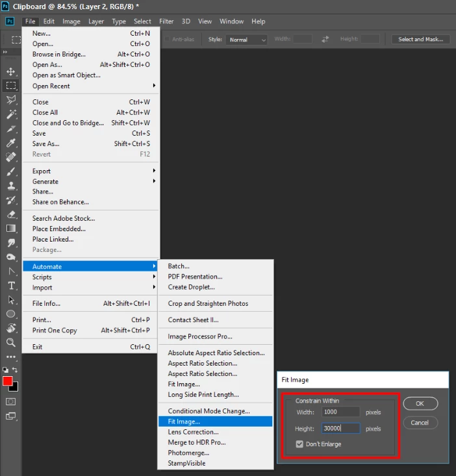Open the Edit Toolbar three-dots button
This screenshot has height=476, width=456.
(11, 357)
